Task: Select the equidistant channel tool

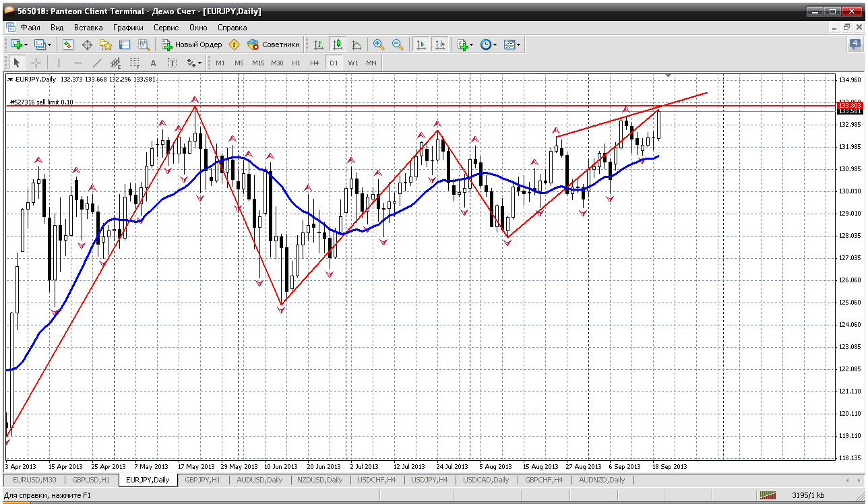Action: (116, 63)
